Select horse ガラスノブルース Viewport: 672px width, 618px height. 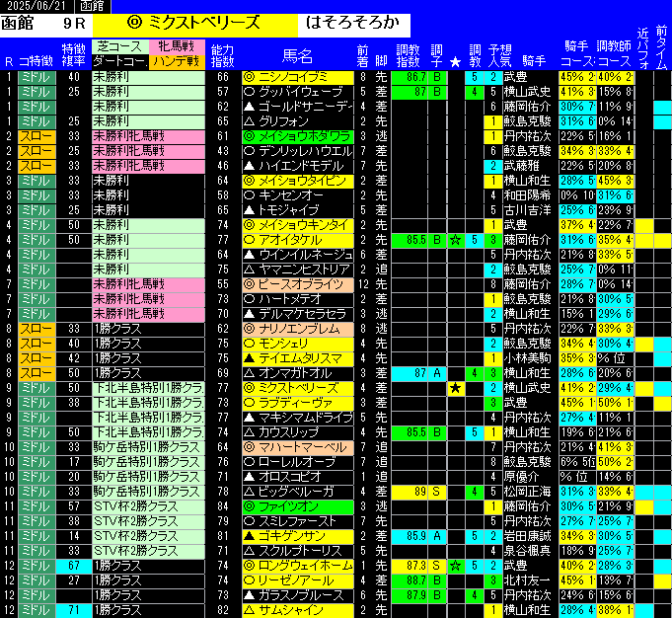click(298, 595)
